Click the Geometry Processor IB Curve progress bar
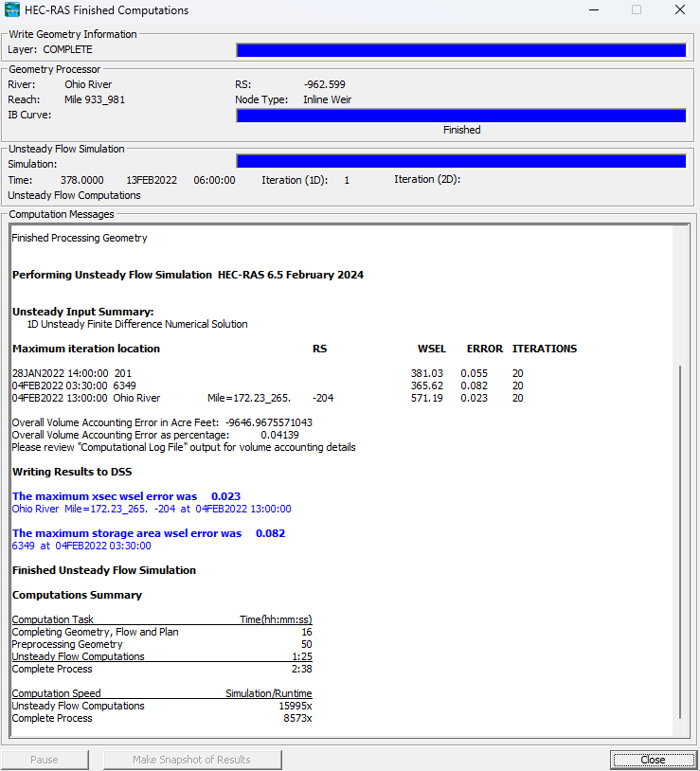Screen dimensions: 700x771 click(x=461, y=116)
